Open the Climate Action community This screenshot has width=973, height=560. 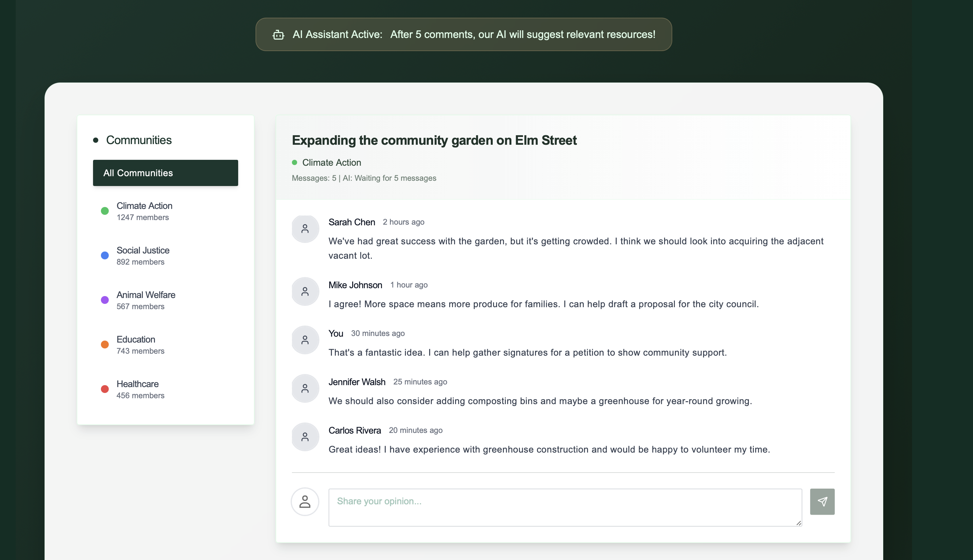(x=144, y=211)
